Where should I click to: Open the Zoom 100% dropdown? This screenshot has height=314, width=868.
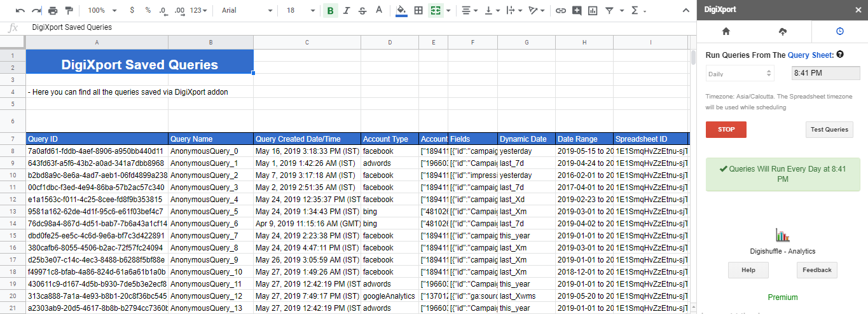pos(102,11)
